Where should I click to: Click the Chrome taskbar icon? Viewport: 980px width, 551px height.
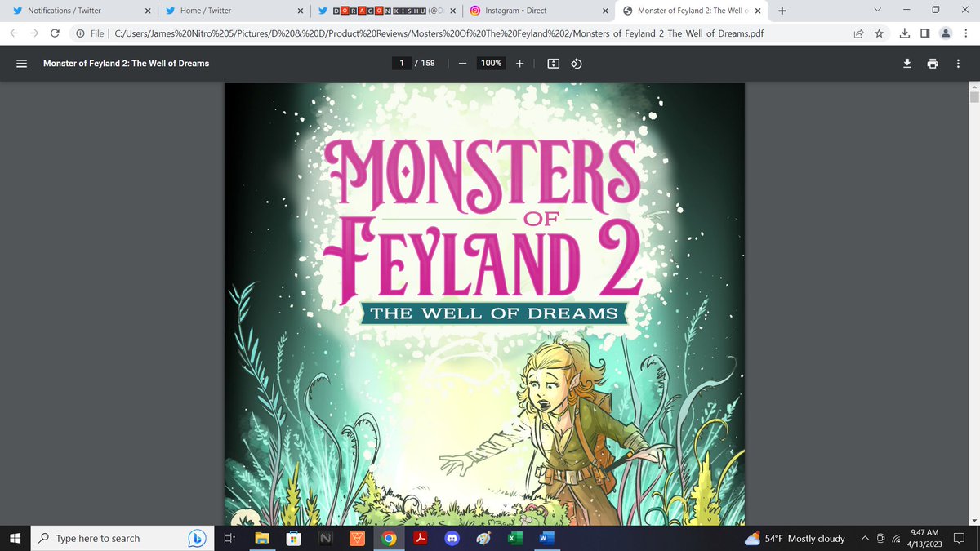389,538
